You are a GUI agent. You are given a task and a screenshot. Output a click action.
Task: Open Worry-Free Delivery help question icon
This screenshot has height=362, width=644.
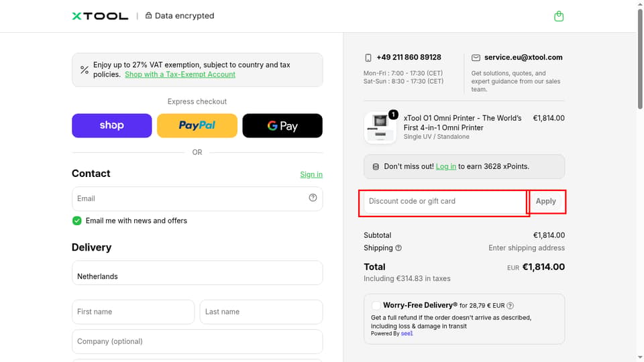point(510,306)
